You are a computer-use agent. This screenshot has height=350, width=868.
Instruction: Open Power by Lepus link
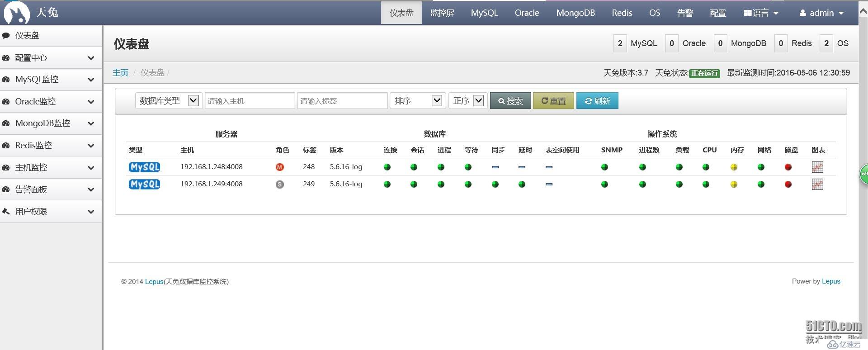(x=831, y=281)
